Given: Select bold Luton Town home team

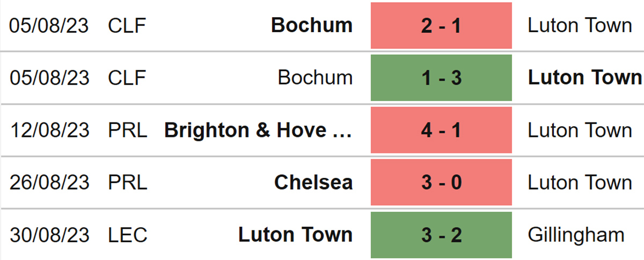Looking at the screenshot, I should tap(295, 235).
